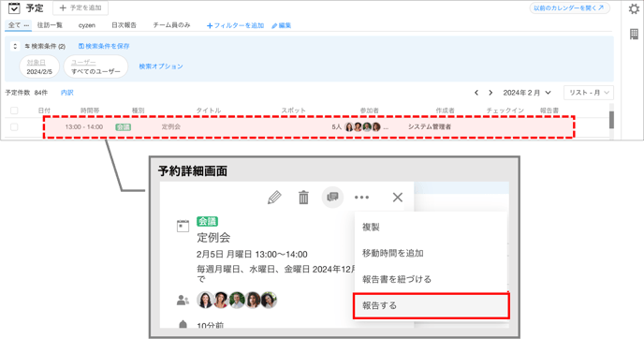Click the 作成者 column header

(x=446, y=111)
